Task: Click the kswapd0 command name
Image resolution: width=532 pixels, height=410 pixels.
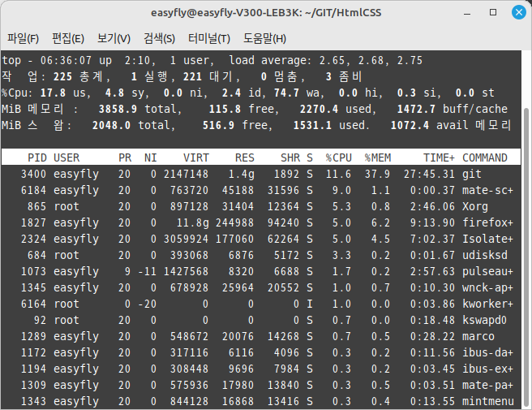Action: (485, 321)
